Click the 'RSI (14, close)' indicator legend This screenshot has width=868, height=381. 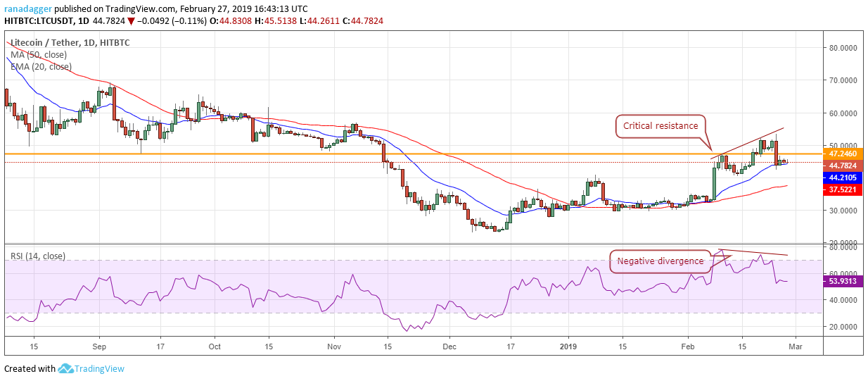click(38, 256)
